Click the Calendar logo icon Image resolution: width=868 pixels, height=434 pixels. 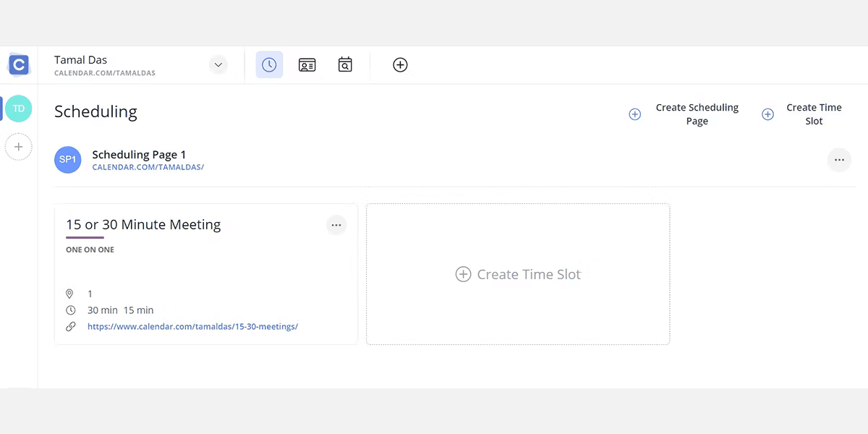(19, 65)
